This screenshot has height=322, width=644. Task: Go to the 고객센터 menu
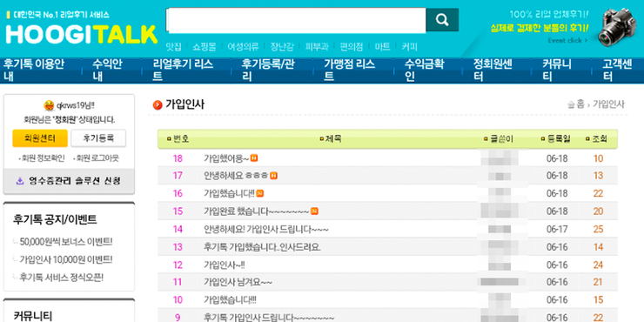(617, 70)
